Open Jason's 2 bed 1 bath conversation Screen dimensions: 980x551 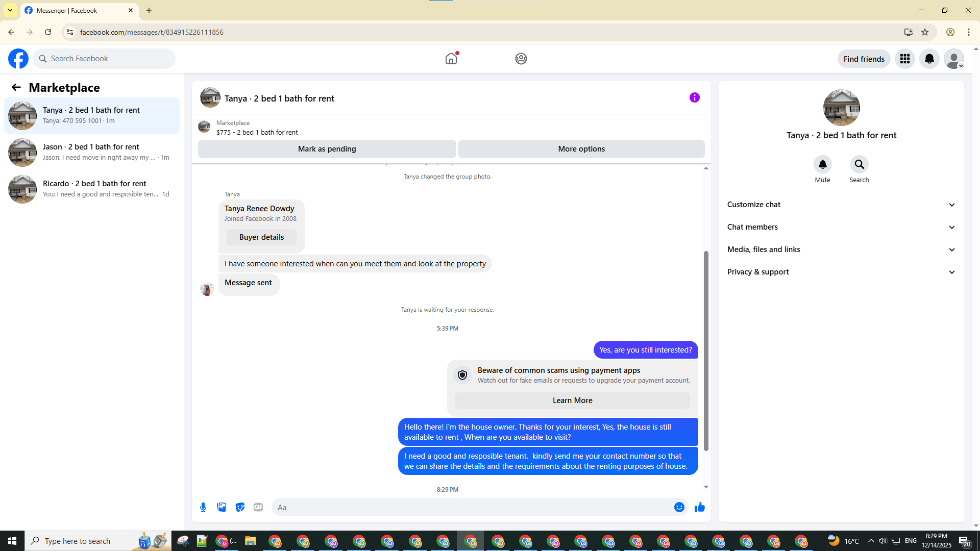(92, 152)
